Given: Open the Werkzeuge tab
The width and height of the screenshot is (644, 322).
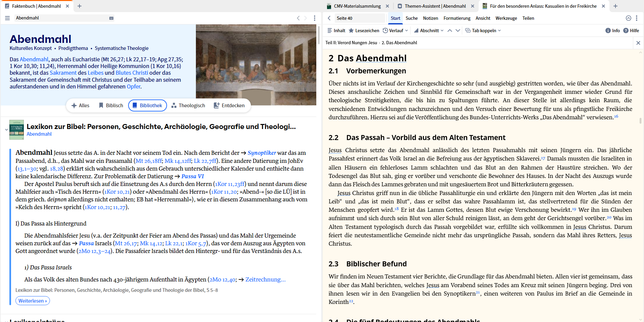Looking at the screenshot, I should click(506, 18).
